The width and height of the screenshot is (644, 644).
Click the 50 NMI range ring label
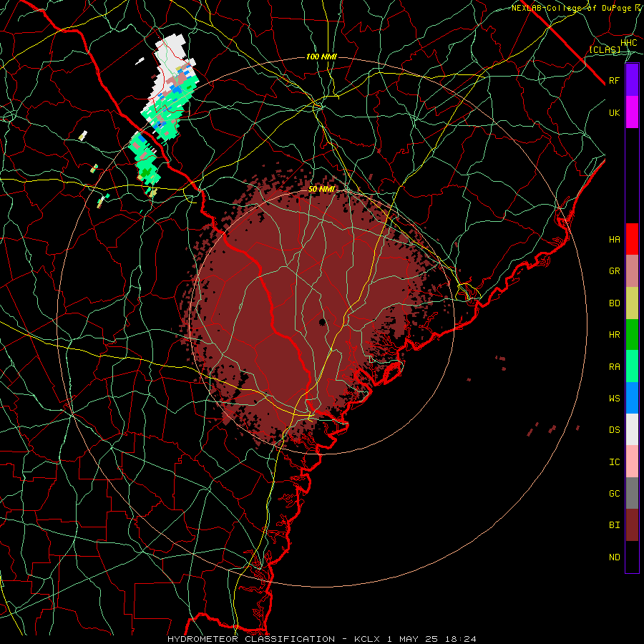click(x=321, y=189)
